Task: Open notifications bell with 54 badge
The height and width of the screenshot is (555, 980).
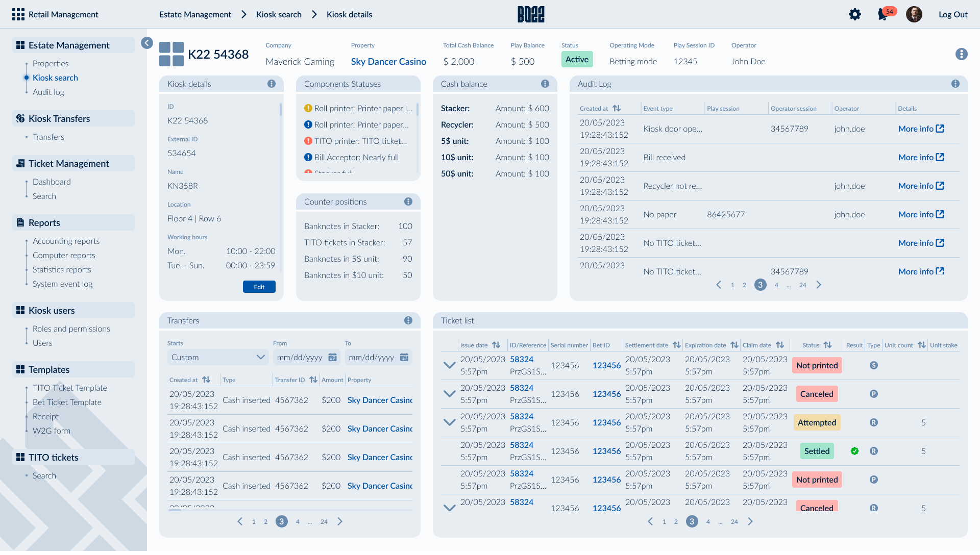Action: [883, 14]
